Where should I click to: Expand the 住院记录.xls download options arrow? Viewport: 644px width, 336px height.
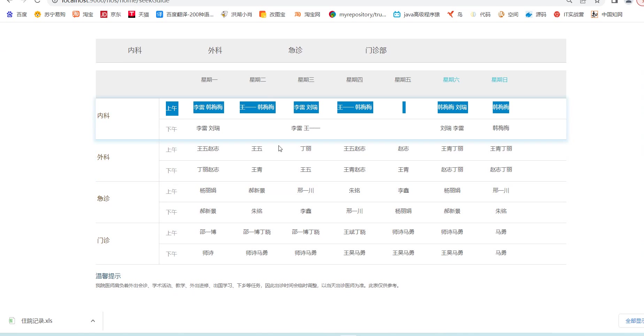93,321
